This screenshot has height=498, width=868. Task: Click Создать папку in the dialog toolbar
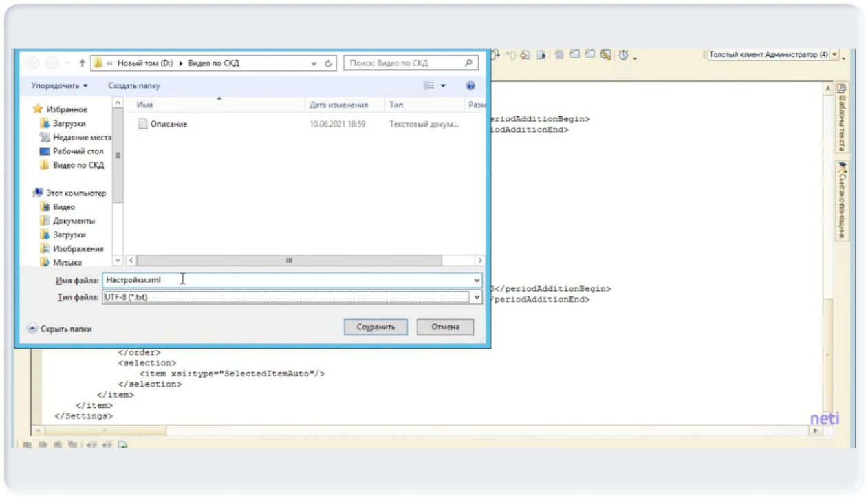tap(133, 86)
